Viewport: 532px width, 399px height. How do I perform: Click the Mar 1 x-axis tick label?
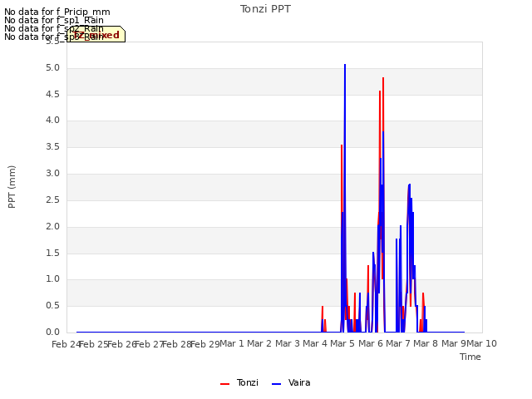[x=232, y=343]
